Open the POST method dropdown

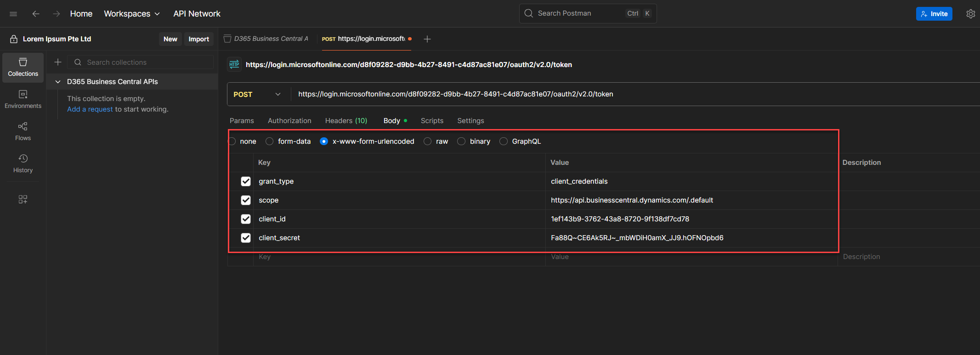coord(257,94)
